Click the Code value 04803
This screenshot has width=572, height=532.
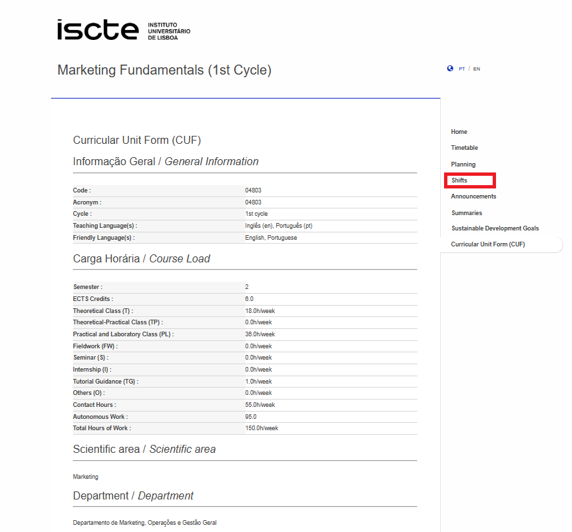253,190
